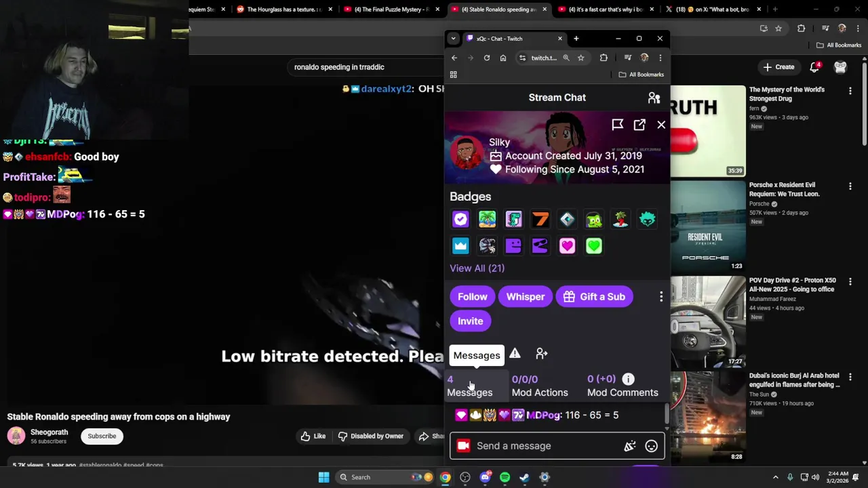Open the community users list icon in Stream Chat
The width and height of the screenshot is (868, 488).
(654, 98)
